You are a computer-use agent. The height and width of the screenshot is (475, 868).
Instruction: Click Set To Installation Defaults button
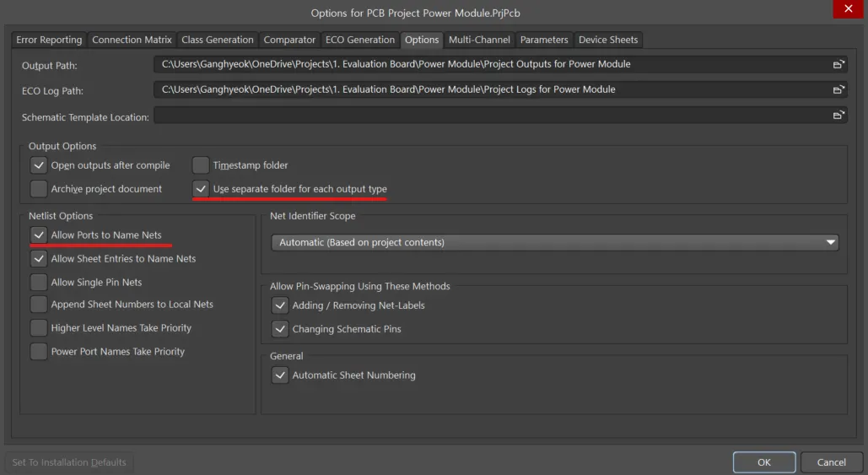[69, 462]
